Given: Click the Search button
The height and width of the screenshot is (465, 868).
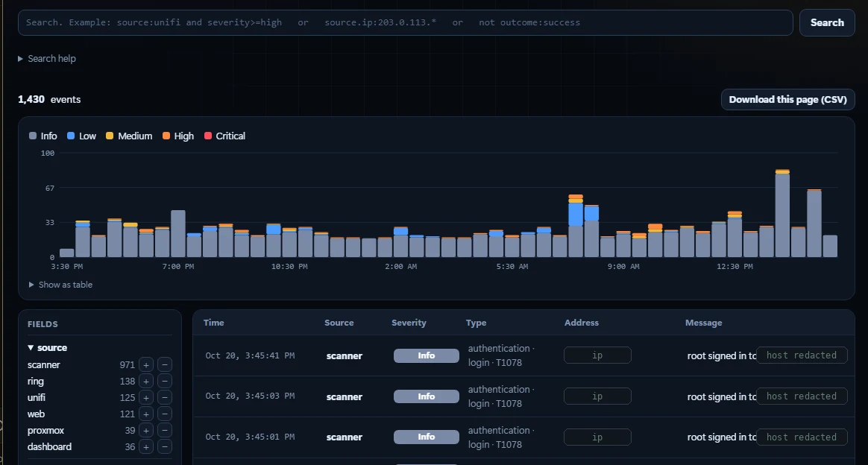Looking at the screenshot, I should pyautogui.click(x=827, y=22).
